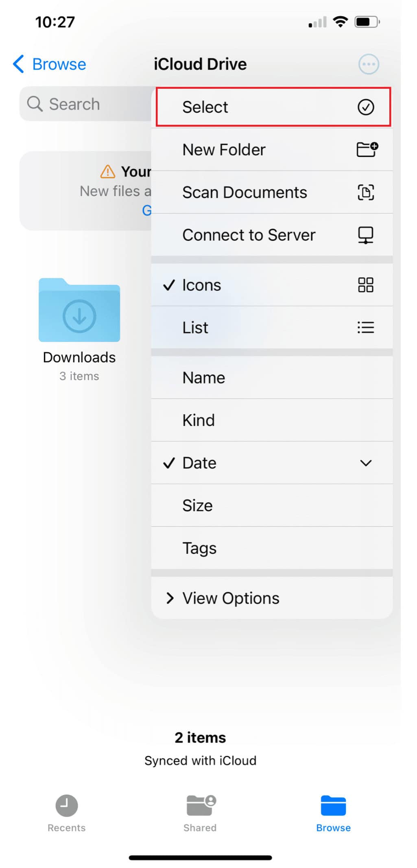Open the Browse tab label

333,828
